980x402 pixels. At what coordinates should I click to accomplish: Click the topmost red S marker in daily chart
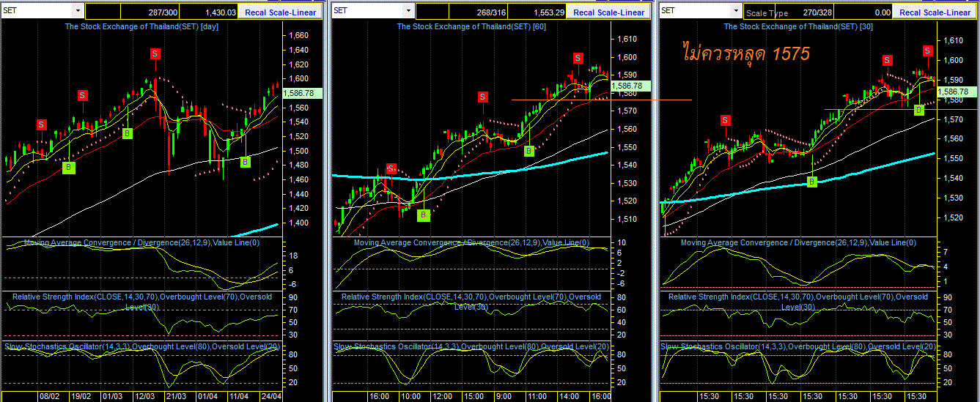click(x=155, y=53)
